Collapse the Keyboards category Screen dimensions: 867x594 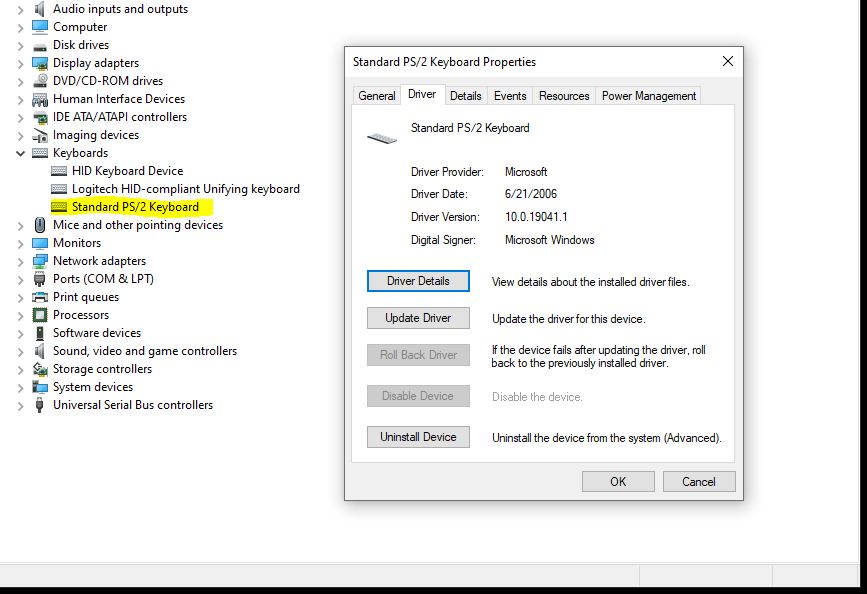20,153
